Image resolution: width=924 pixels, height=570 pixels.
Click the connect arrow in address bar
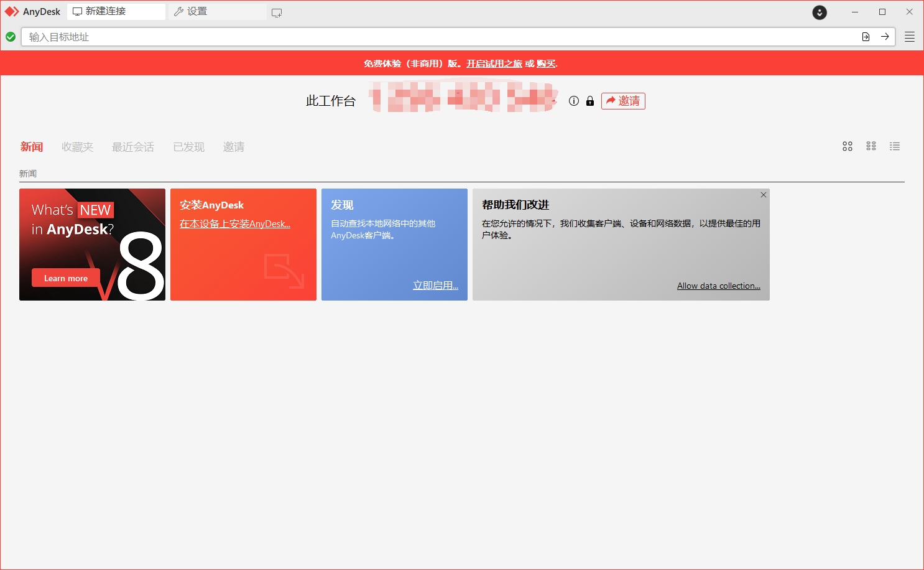click(885, 37)
